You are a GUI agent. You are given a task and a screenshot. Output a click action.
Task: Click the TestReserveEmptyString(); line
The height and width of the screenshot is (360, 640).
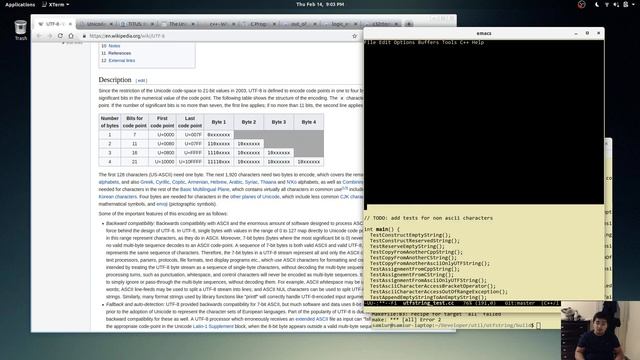[407, 247]
